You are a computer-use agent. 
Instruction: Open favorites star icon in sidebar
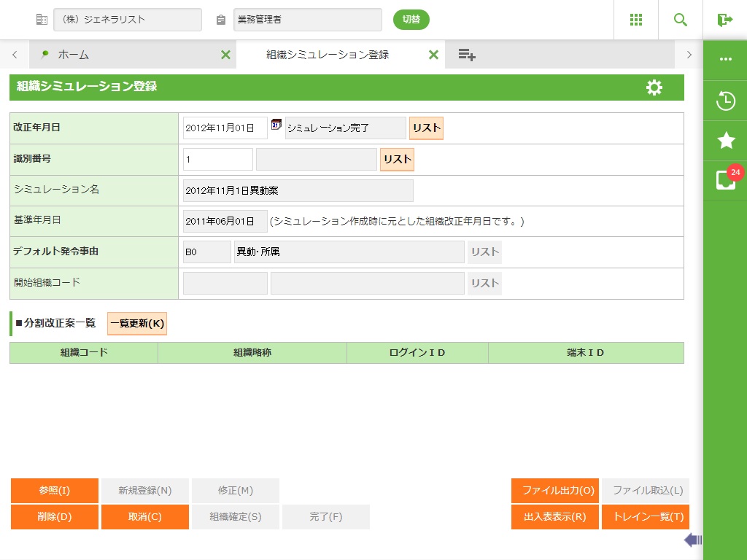point(726,141)
